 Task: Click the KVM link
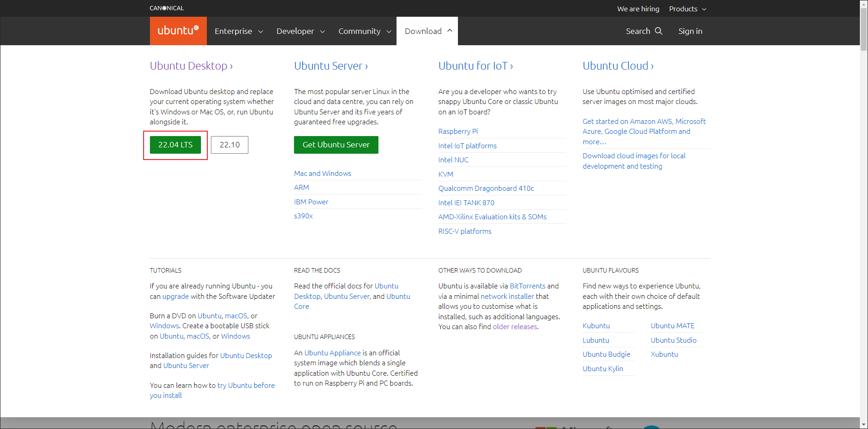click(x=446, y=174)
